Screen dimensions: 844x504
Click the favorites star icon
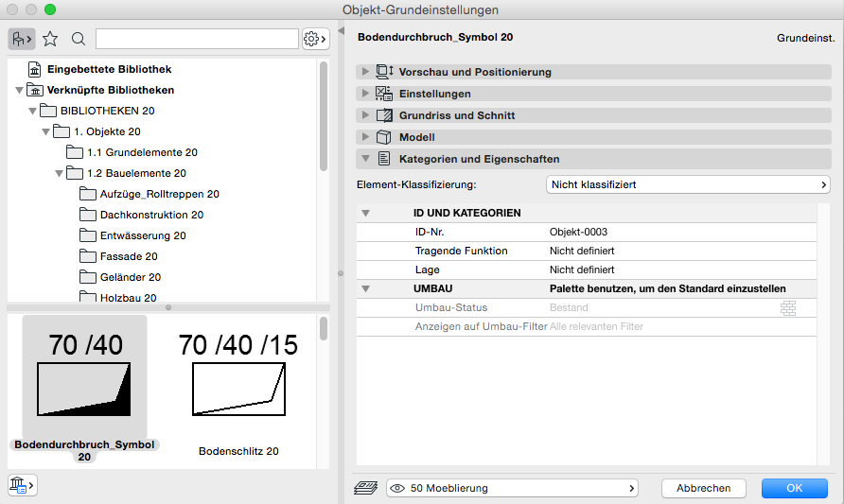50,39
